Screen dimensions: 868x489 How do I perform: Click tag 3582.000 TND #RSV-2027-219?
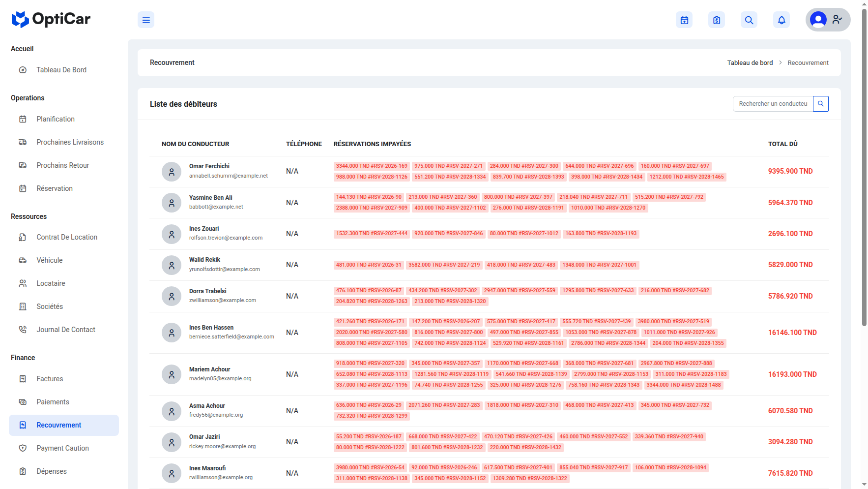point(444,265)
